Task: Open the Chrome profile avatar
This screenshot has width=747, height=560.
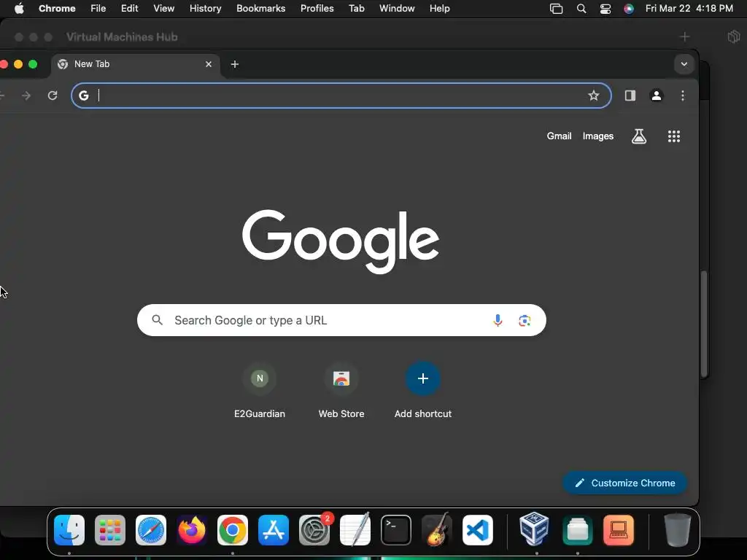Action: [656, 96]
